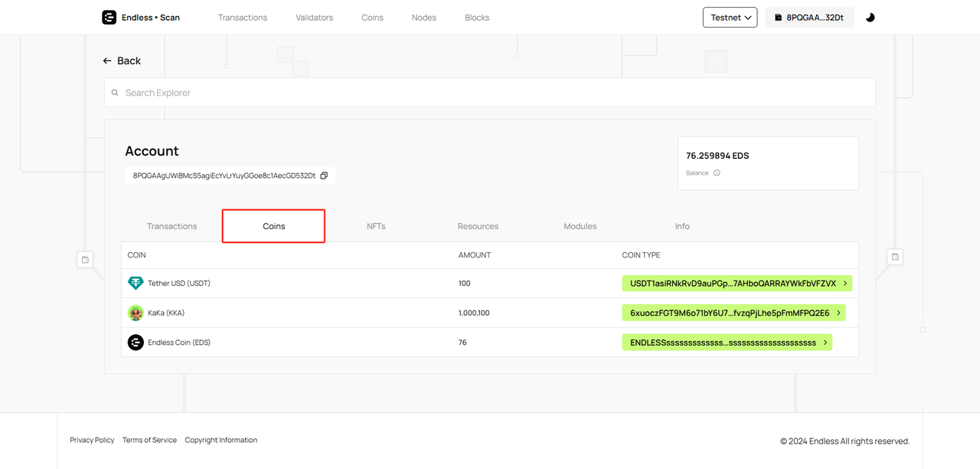Viewport: 980px width, 469px height.
Task: Copy the account address
Action: point(324,175)
